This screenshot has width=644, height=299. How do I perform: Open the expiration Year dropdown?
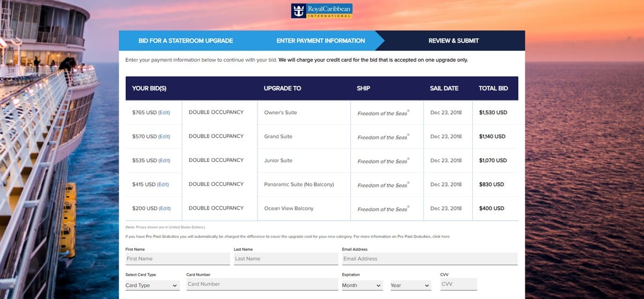[411, 286]
